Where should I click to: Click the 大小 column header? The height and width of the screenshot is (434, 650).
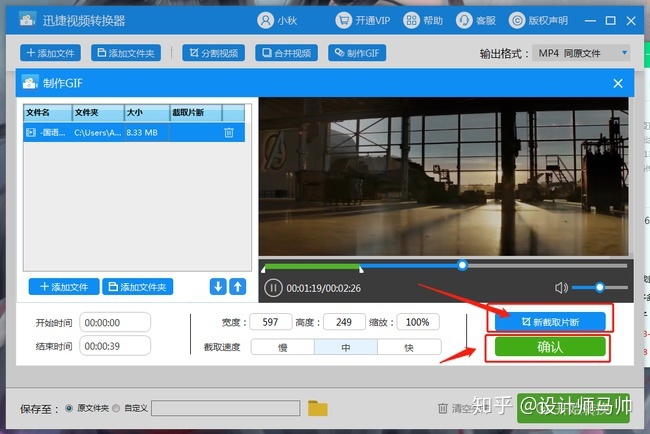click(147, 112)
